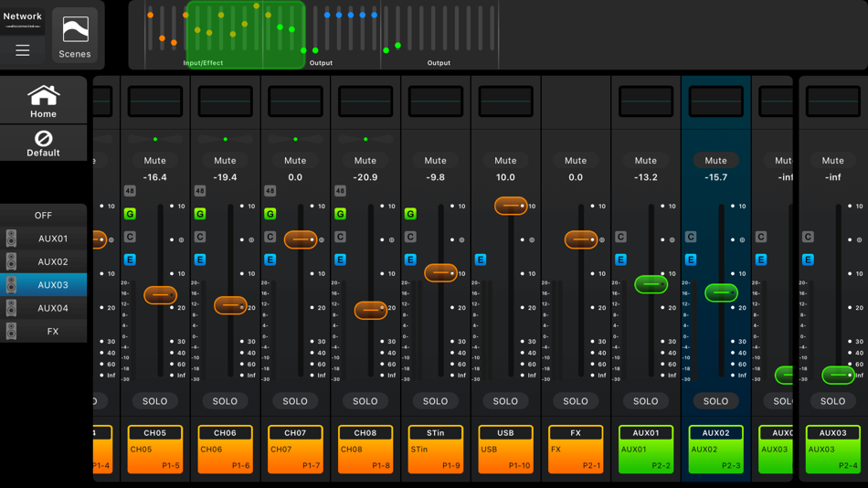Click the AUX01 green fader knob
This screenshot has width=868, height=488.
coord(651,285)
